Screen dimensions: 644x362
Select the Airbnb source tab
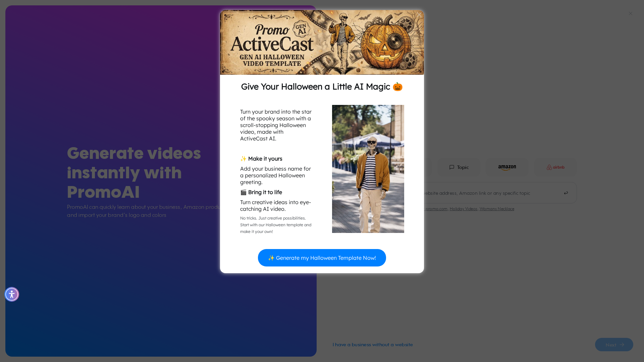555,167
